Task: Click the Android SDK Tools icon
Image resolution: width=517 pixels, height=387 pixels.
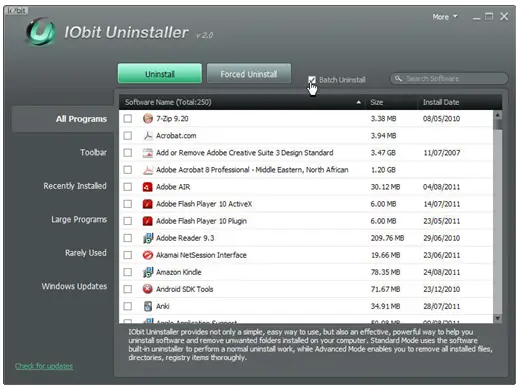Action: click(148, 289)
